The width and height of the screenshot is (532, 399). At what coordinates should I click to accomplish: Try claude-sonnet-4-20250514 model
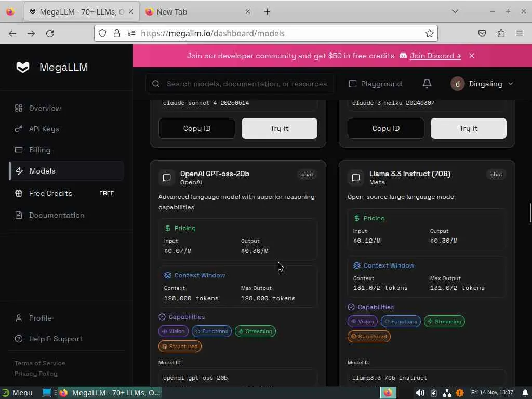(x=279, y=128)
